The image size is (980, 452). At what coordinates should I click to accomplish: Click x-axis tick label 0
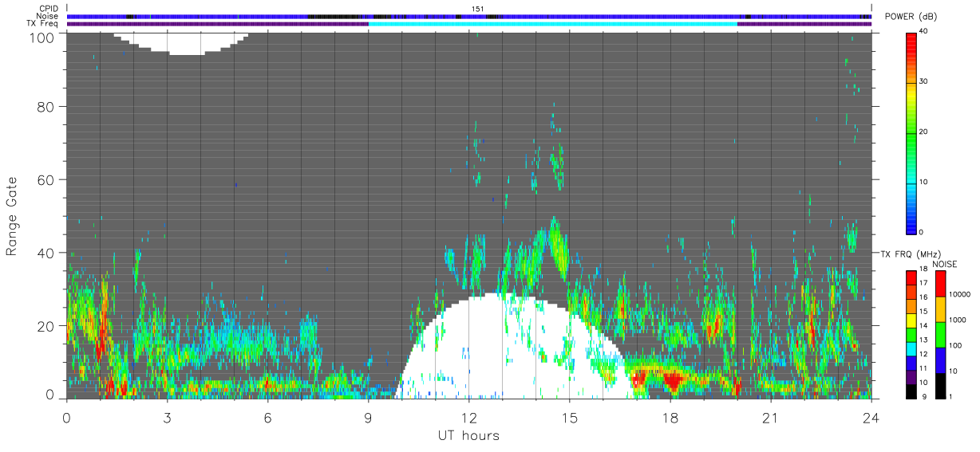coord(66,418)
